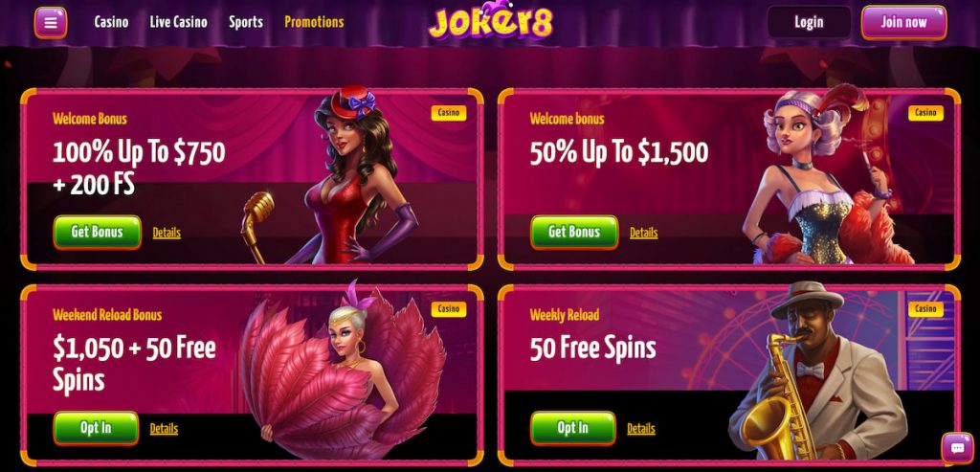Click the Joker8 logo
Screen dimensions: 980x472
pos(490,22)
